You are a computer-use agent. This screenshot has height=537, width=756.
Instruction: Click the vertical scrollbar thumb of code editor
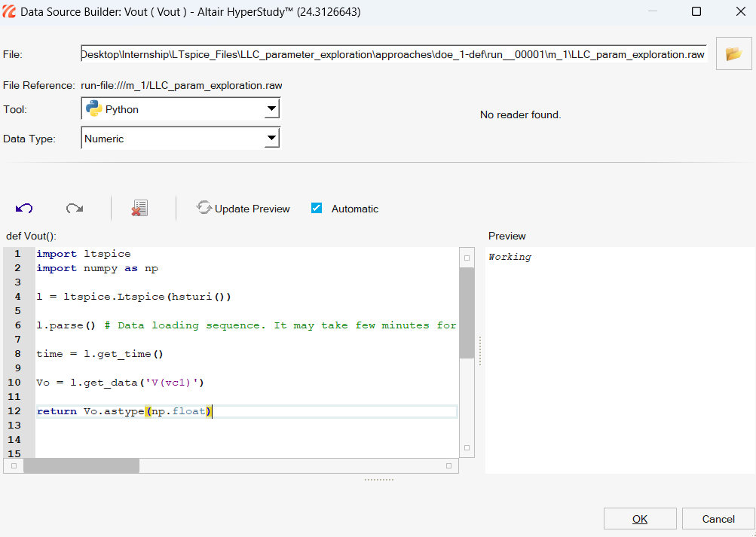[467, 313]
